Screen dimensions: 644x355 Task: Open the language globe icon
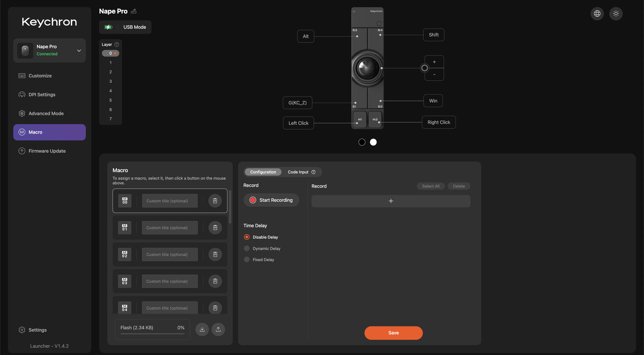pos(597,14)
